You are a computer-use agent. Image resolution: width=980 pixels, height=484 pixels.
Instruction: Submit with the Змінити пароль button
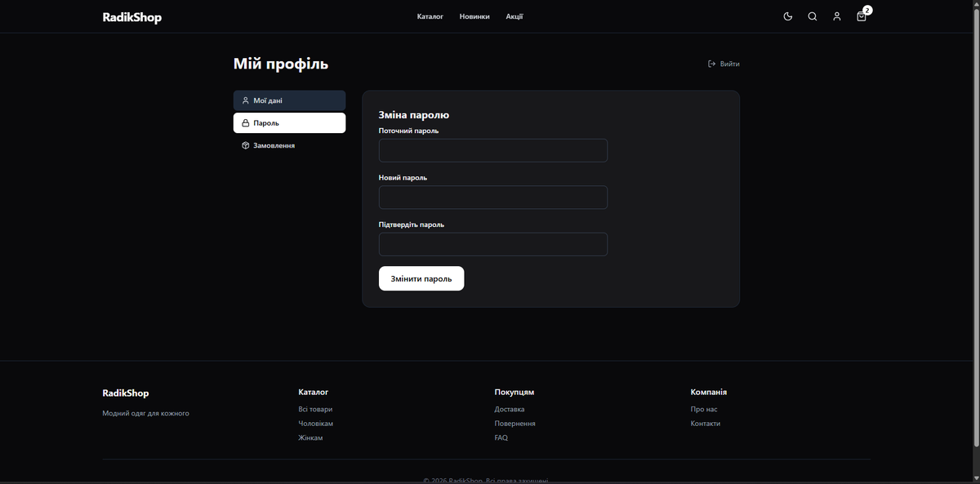click(x=421, y=278)
